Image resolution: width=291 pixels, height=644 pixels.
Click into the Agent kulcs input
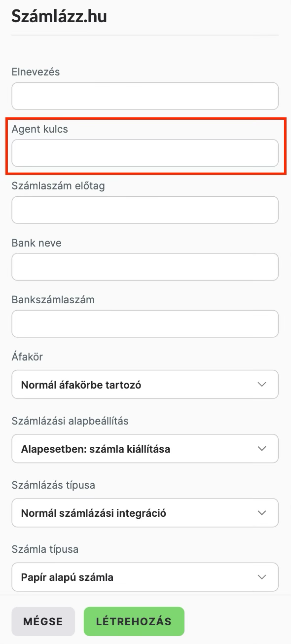[145, 153]
